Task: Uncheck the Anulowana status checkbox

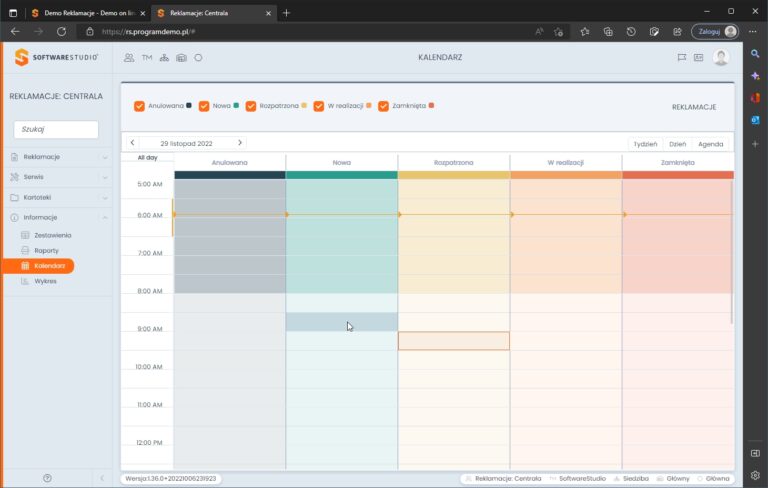Action: pos(139,106)
